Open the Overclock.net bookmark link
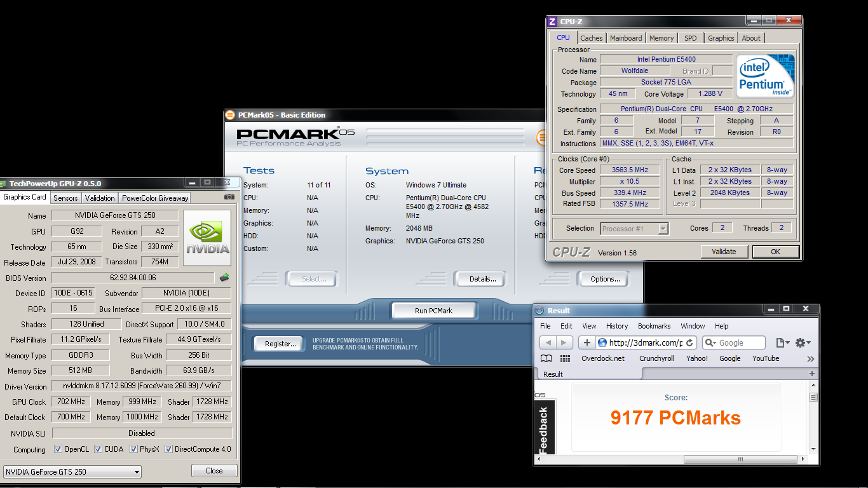868x488 pixels. (603, 358)
